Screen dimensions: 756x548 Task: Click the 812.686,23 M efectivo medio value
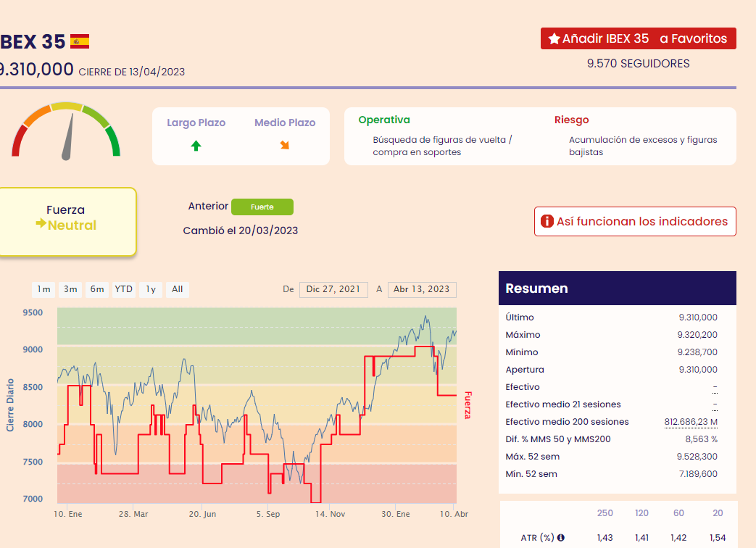point(691,422)
